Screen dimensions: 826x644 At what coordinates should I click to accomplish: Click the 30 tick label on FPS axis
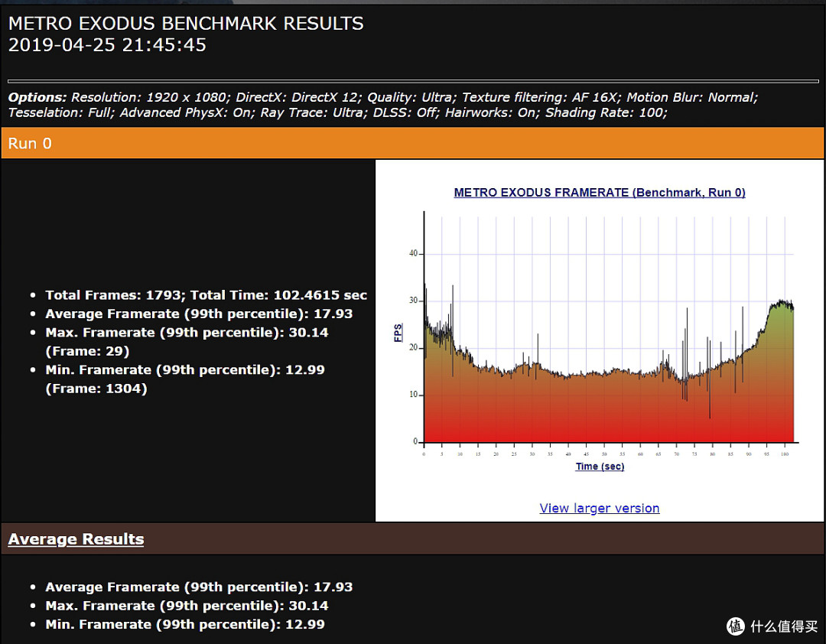click(413, 301)
